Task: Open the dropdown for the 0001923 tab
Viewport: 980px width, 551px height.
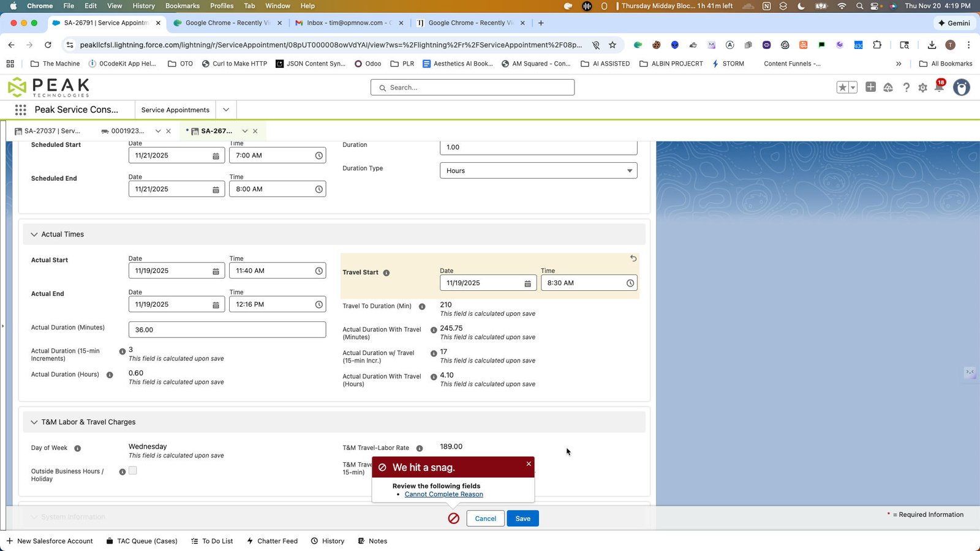Action: 158,131
